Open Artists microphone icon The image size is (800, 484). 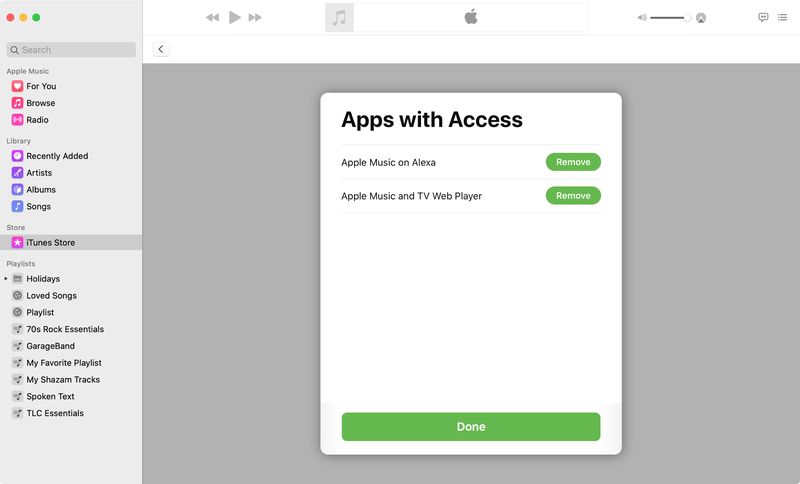(17, 173)
